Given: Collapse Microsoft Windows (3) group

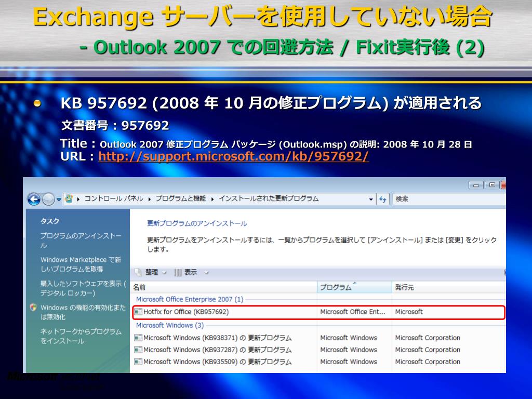Looking at the screenshot, I should click(x=170, y=325).
